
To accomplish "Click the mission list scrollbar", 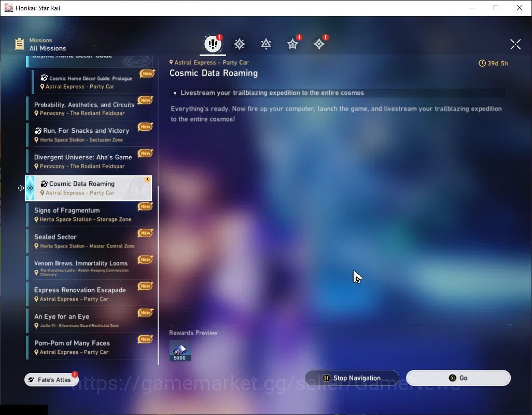I will 159,275.
